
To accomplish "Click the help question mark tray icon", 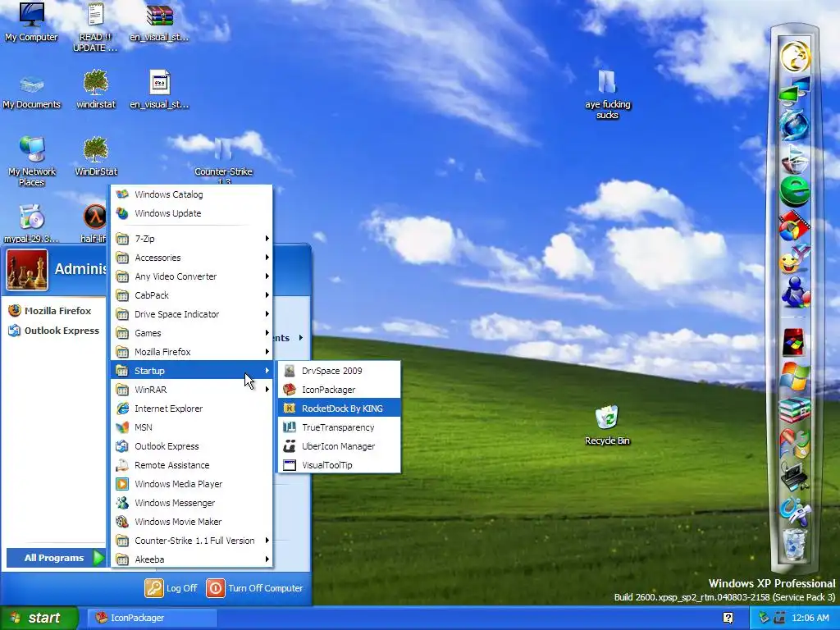I will coord(728,618).
